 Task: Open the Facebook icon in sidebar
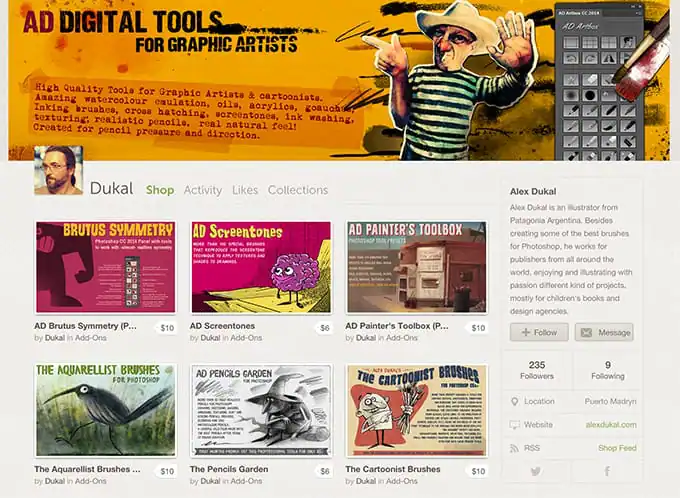607,471
